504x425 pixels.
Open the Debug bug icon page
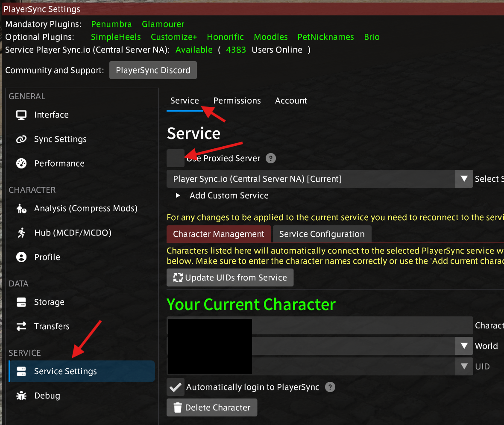click(x=21, y=396)
